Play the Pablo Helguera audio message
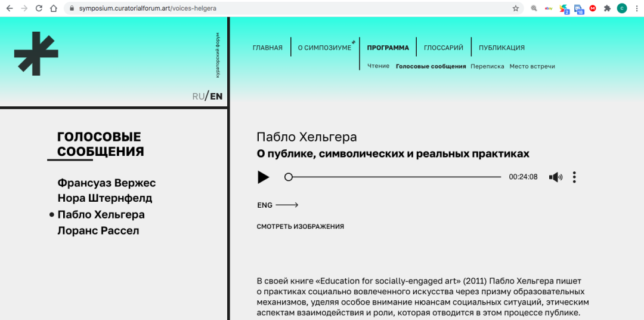Screen dimensions: 644x320 (263, 177)
